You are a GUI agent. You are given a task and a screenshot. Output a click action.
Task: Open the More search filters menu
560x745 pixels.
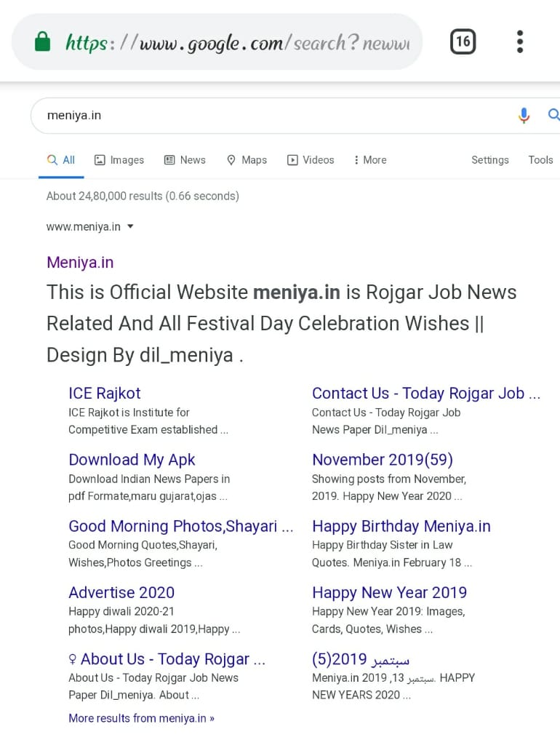pyautogui.click(x=370, y=160)
